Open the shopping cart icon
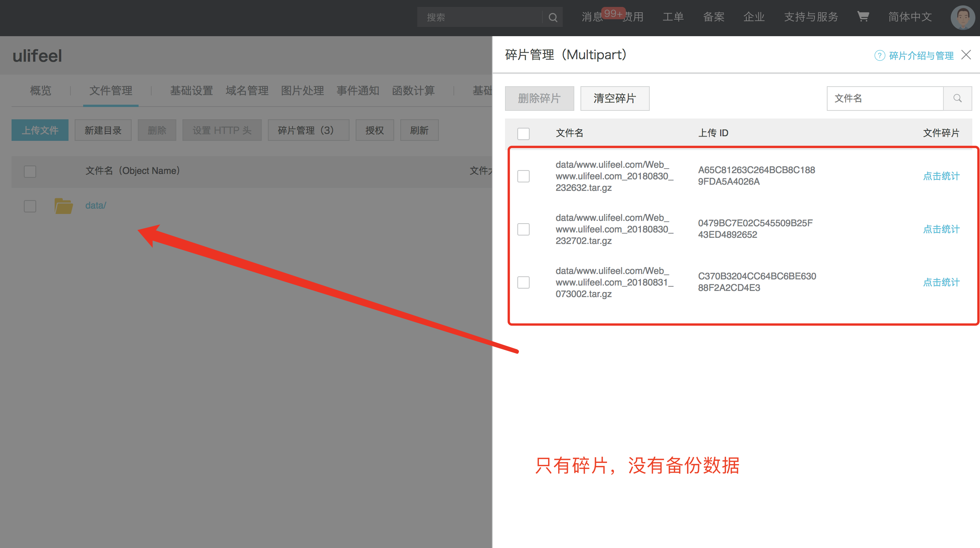 point(863,17)
